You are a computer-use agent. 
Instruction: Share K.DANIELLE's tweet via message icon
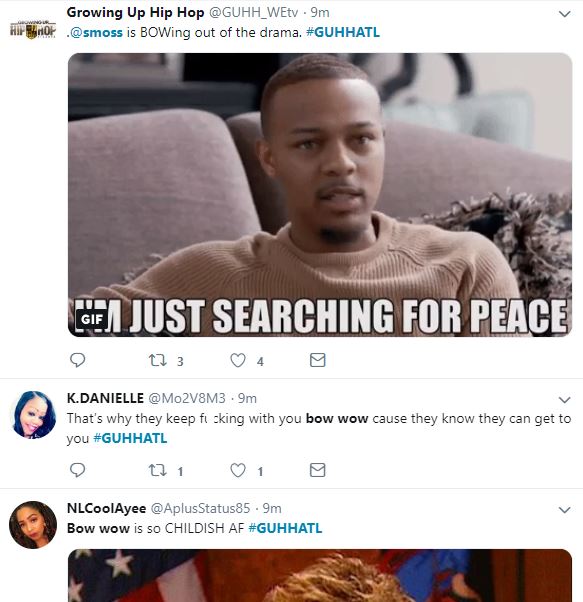[317, 470]
